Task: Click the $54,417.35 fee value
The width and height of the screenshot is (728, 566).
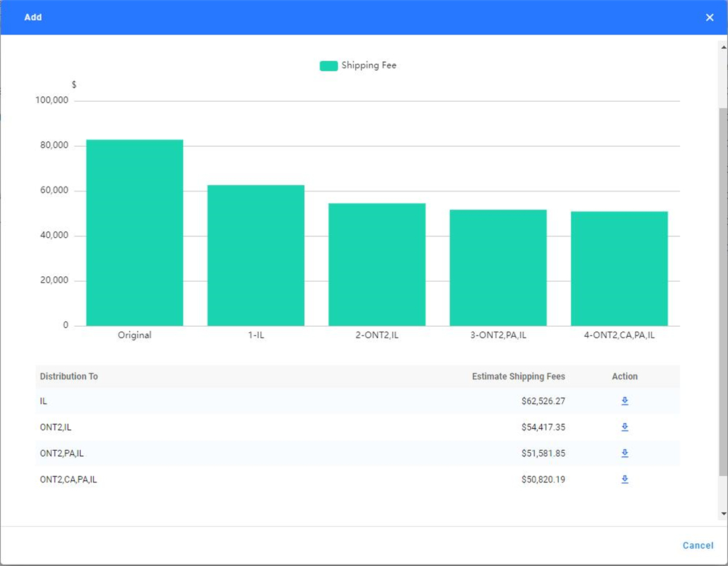Action: click(x=543, y=427)
